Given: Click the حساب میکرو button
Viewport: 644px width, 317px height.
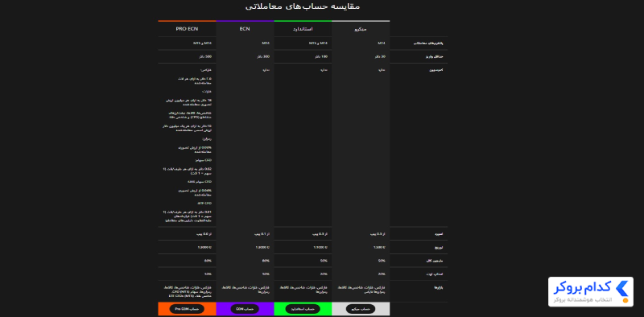Looking at the screenshot, I should pos(361,309).
